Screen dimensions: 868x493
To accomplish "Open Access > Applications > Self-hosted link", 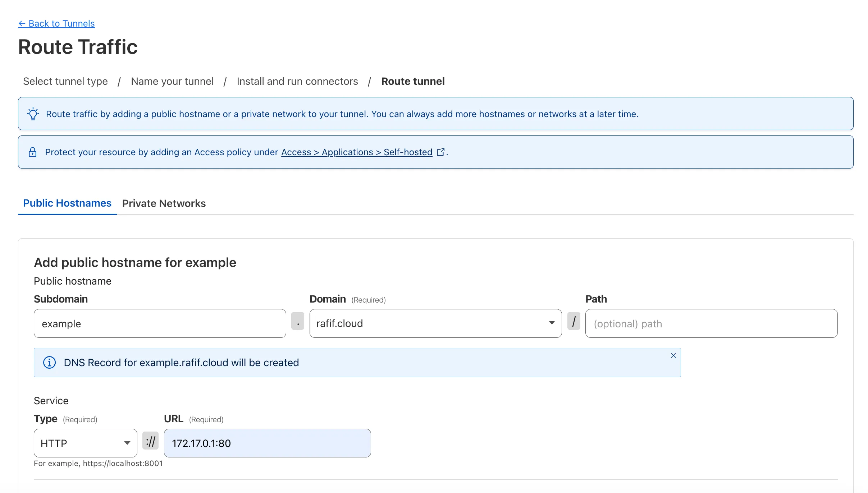I will coord(356,152).
